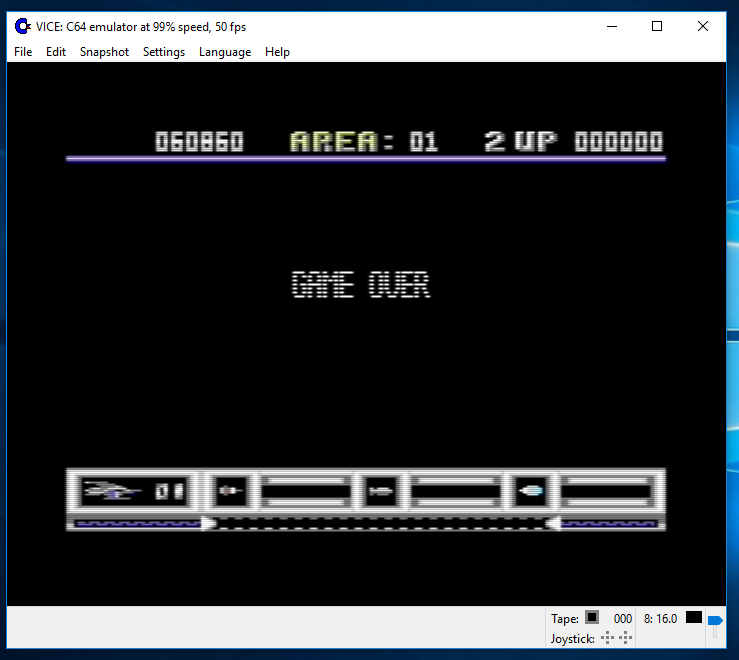Open the Help menu

coord(277,52)
